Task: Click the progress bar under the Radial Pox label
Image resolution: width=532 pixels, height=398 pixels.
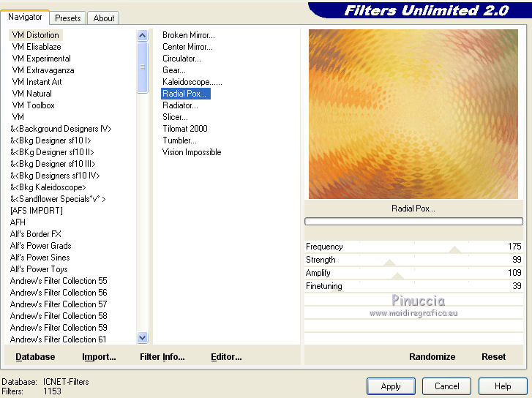Action: tap(413, 222)
